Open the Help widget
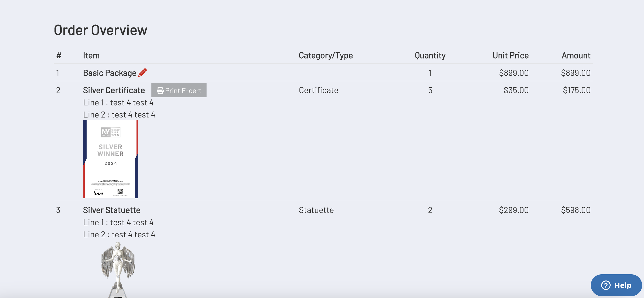This screenshot has height=298, width=644. 616,285
